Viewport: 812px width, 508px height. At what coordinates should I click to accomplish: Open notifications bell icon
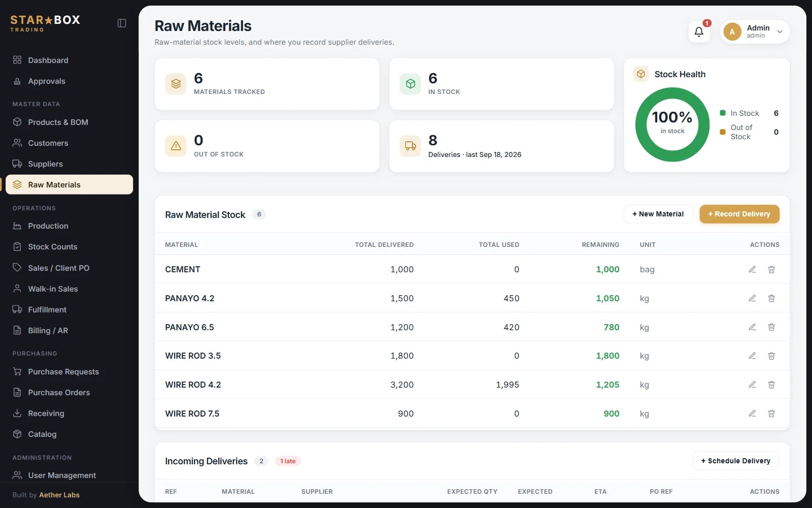point(699,31)
